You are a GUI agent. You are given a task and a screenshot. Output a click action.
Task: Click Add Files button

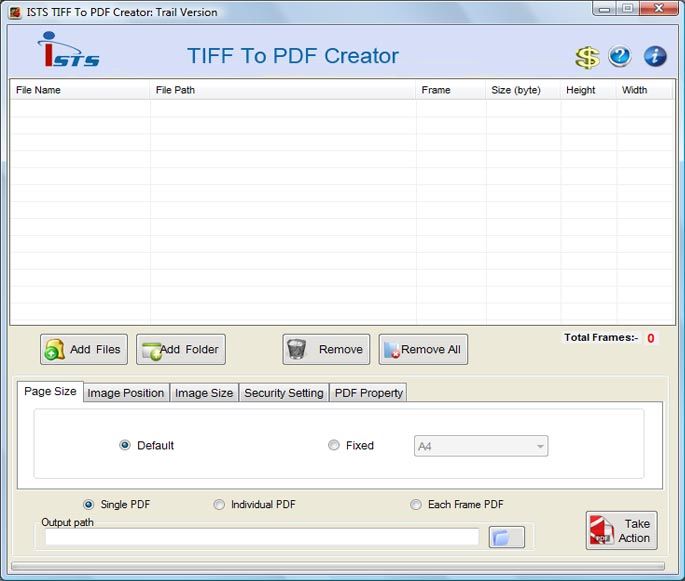coord(84,349)
